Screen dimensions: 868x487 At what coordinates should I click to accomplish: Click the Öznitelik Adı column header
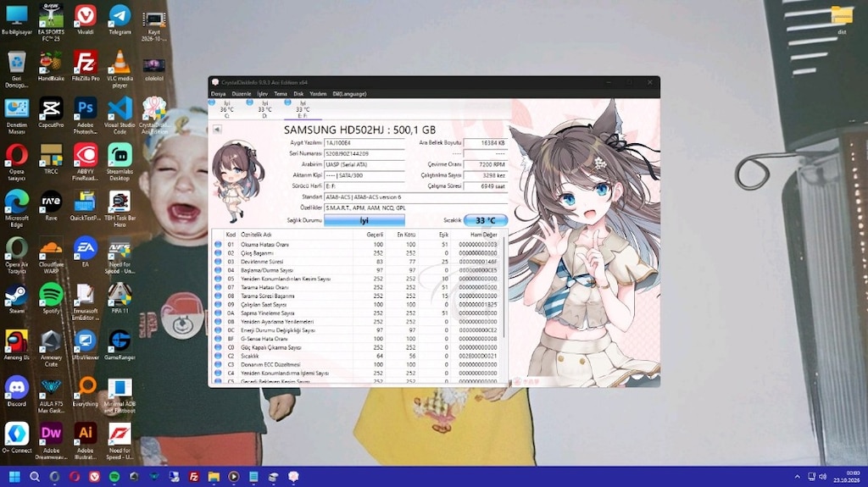(x=296, y=235)
